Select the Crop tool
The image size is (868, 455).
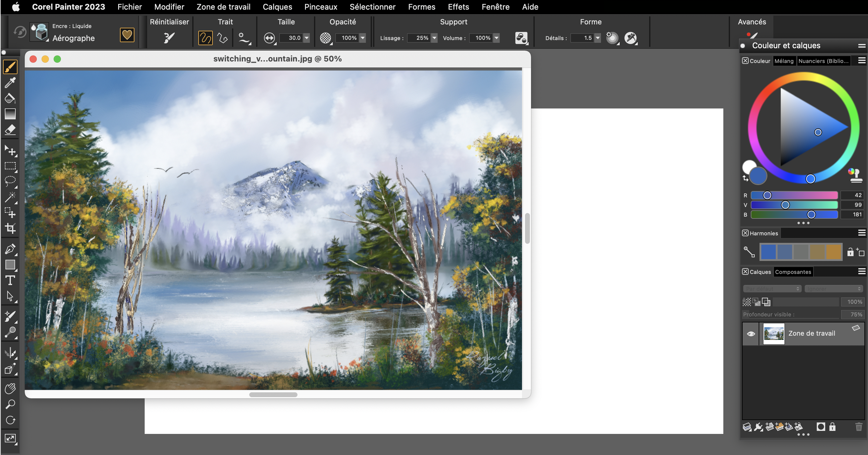point(10,228)
